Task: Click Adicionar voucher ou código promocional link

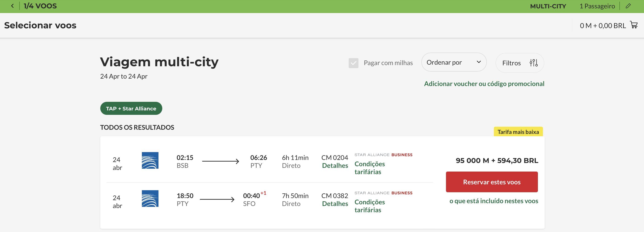Action: click(x=484, y=84)
